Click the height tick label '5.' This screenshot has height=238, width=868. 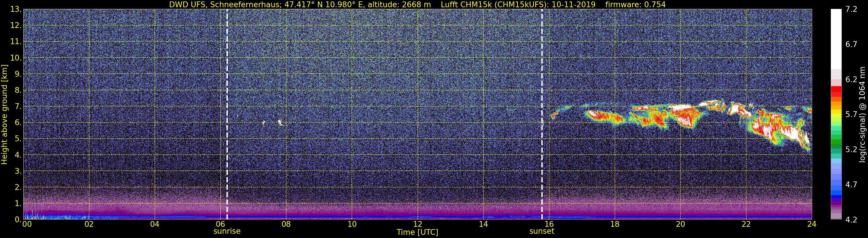click(x=18, y=139)
